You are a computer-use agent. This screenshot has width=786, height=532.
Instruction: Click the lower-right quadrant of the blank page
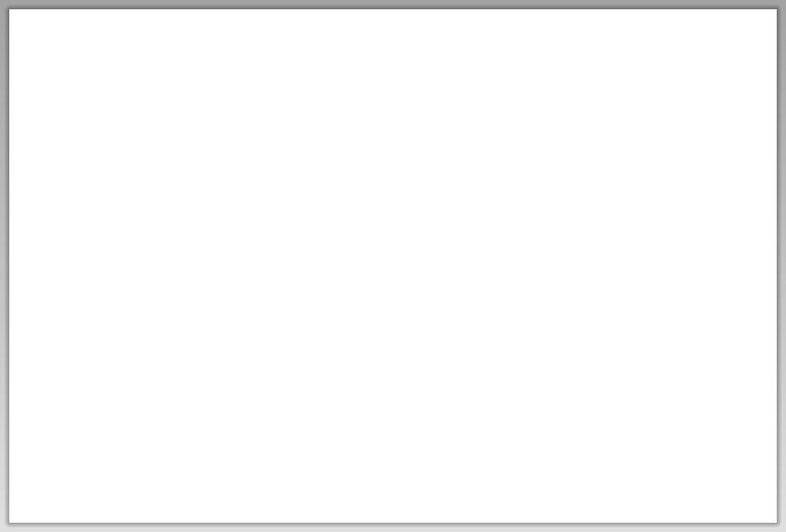(x=585, y=394)
